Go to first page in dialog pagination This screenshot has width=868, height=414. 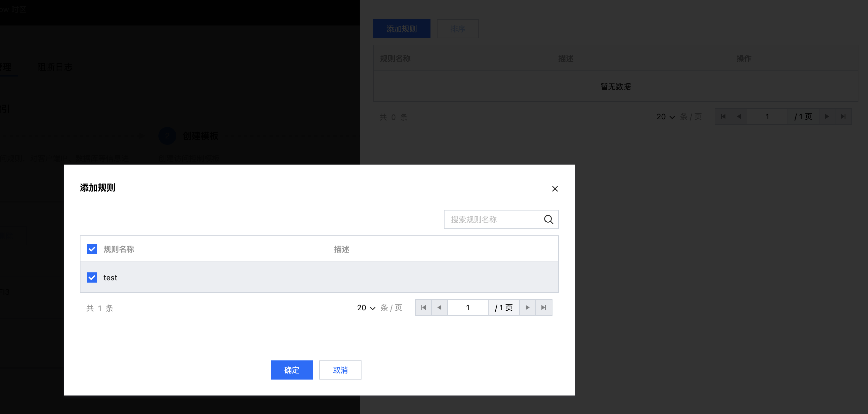tap(423, 308)
